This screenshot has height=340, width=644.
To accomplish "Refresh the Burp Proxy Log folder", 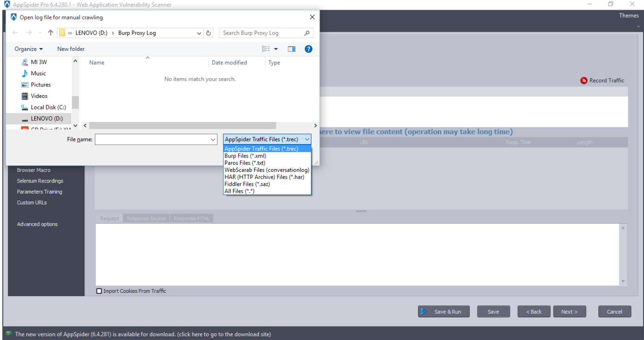I will pos(209,33).
